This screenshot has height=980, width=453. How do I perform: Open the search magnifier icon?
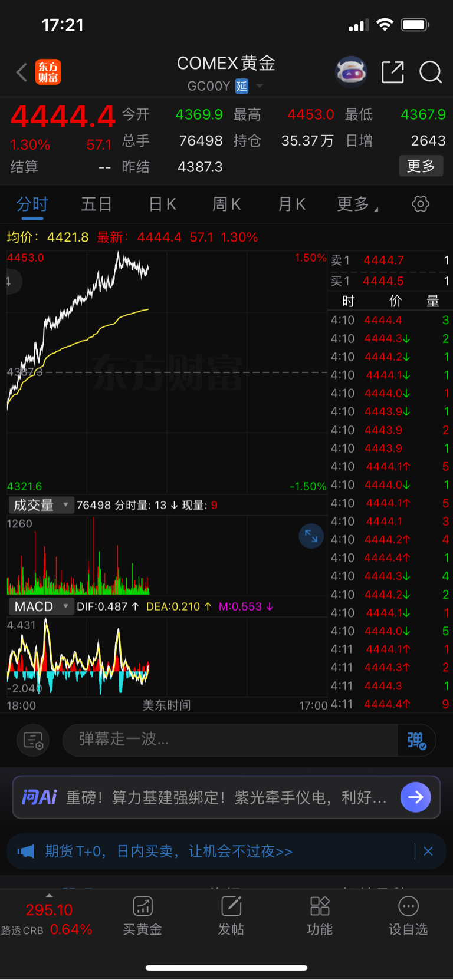[431, 72]
